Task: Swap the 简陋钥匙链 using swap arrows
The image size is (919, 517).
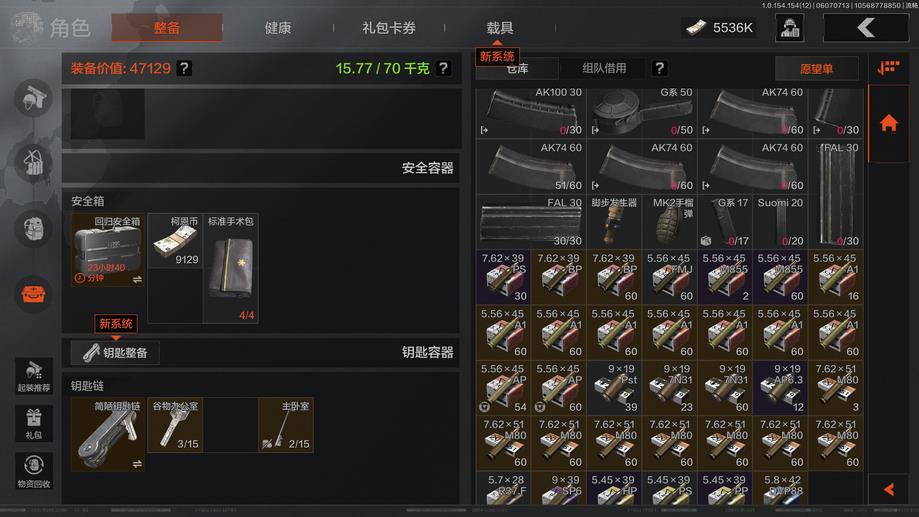Action: (x=137, y=464)
